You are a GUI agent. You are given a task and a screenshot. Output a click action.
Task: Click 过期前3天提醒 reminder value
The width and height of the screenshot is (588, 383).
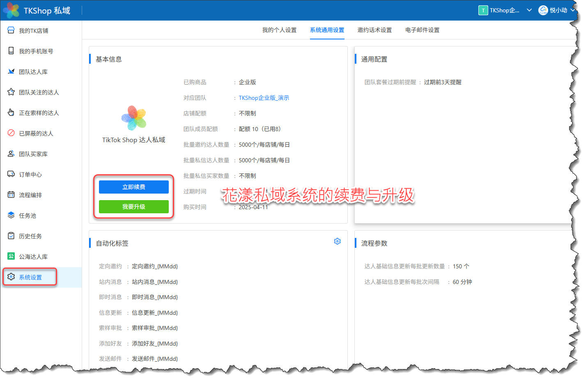(443, 82)
